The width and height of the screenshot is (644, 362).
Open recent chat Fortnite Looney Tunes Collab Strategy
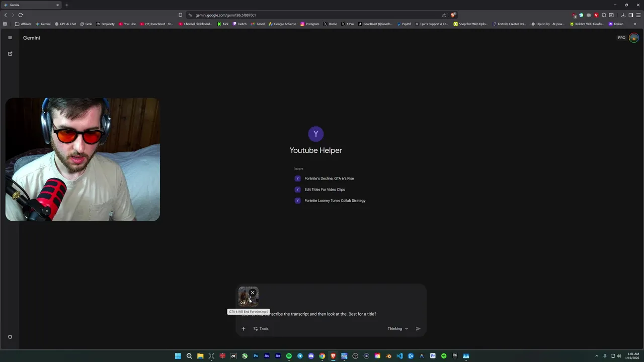pyautogui.click(x=335, y=201)
